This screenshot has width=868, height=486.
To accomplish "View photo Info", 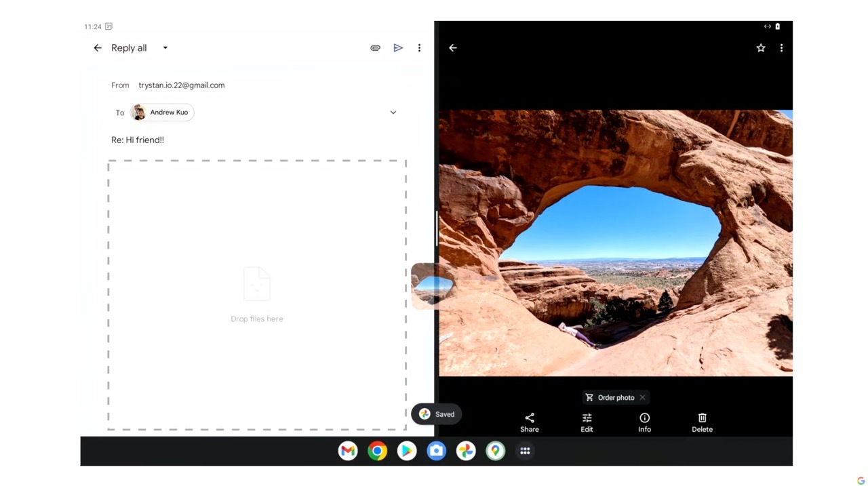I will (645, 423).
